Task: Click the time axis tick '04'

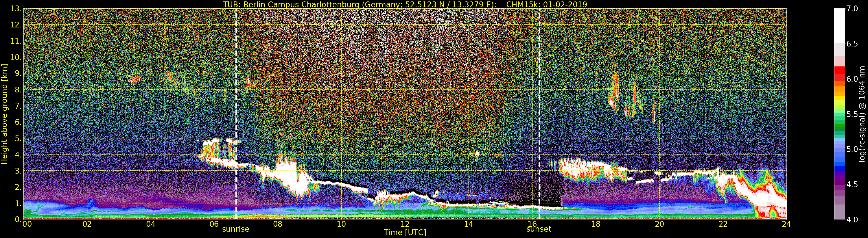Action: tap(151, 224)
